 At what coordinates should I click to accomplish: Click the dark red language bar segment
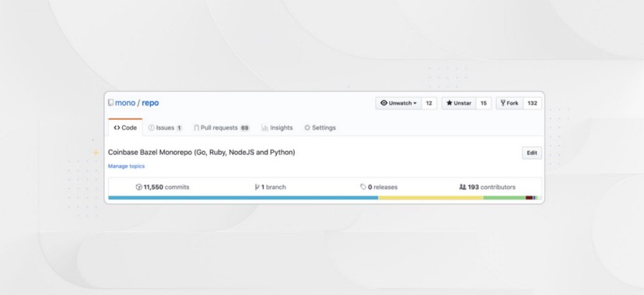coord(529,198)
